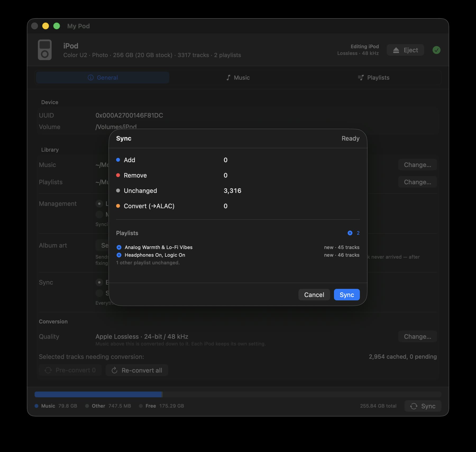This screenshot has width=476, height=452.
Task: Eject the iPod
Action: [x=405, y=50]
